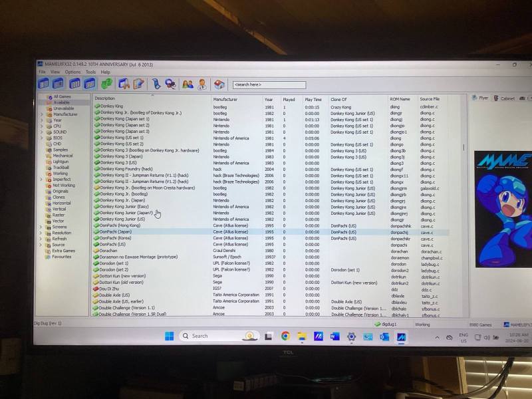Expand the BIOS folder in the tree
Screen dimensions: 532x399
[42, 138]
